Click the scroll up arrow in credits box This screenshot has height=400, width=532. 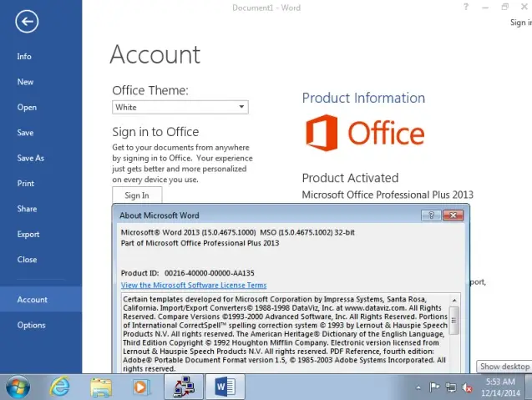pyautogui.click(x=454, y=301)
